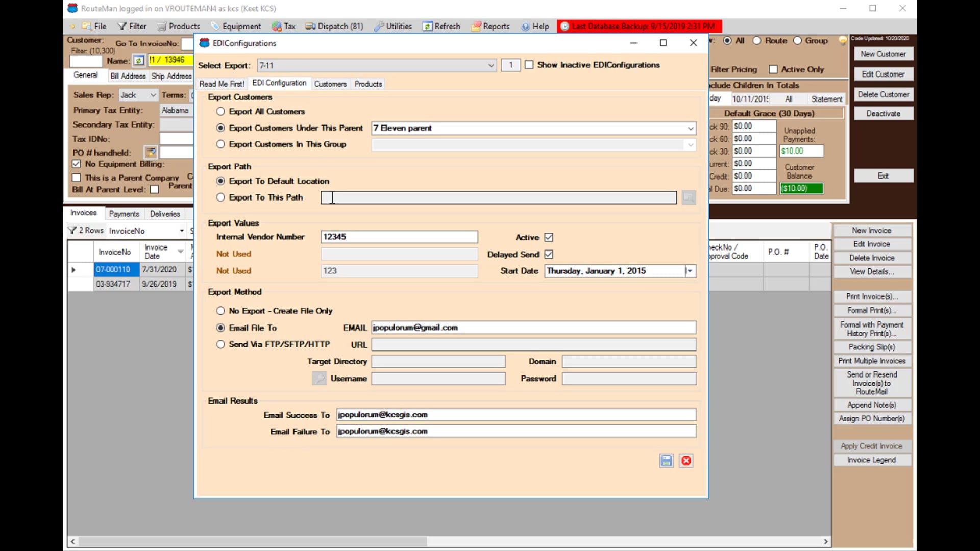Click the key icon beside Username

319,379
